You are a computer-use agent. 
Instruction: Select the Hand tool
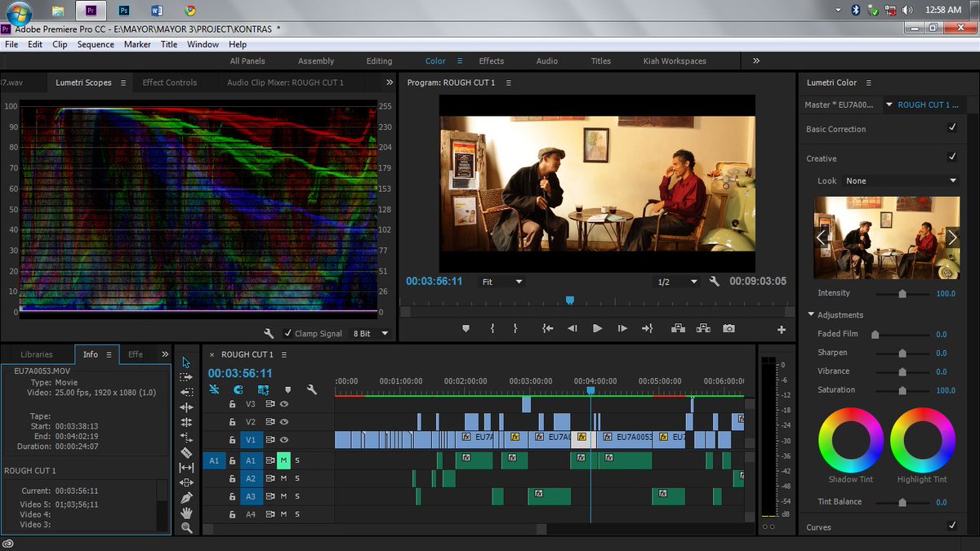coord(186,513)
